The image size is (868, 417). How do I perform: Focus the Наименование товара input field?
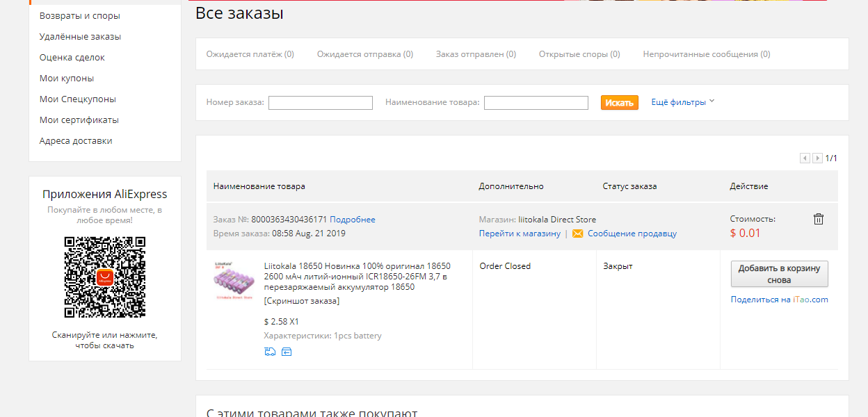pos(536,103)
